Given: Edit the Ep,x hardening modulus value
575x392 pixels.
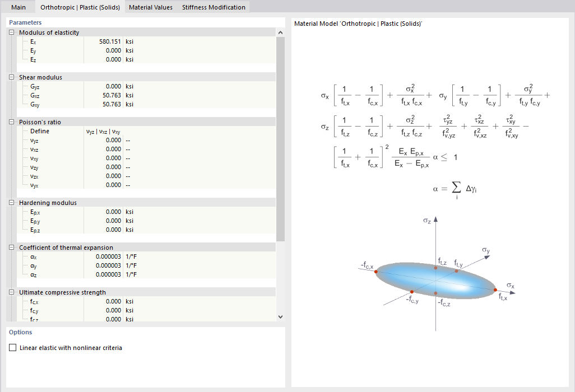Looking at the screenshot, I should tap(104, 212).
